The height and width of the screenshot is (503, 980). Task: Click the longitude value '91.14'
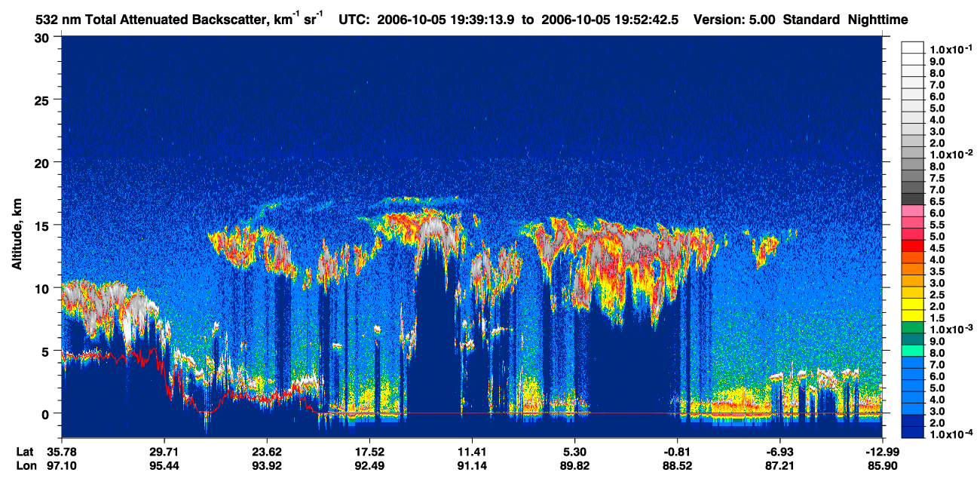(472, 466)
